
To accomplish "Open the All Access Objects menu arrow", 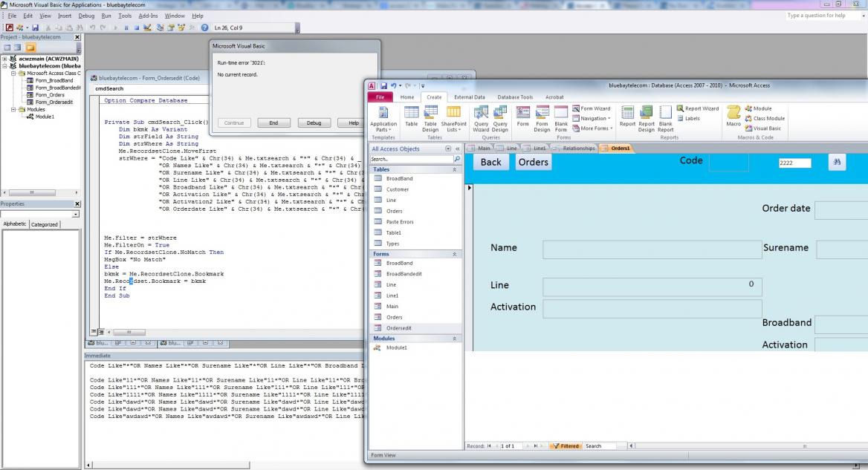I will 448,148.
